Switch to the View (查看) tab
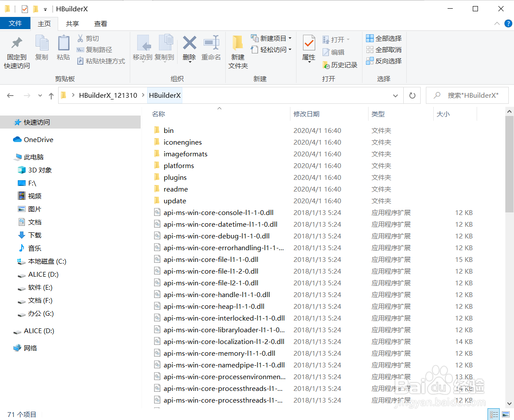 101,23
